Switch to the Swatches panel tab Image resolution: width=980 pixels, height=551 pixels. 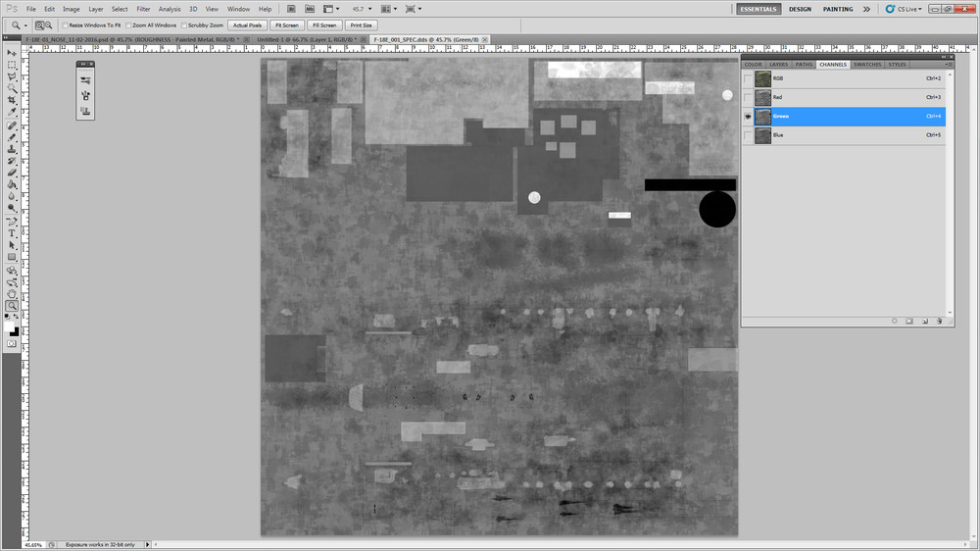click(x=867, y=65)
